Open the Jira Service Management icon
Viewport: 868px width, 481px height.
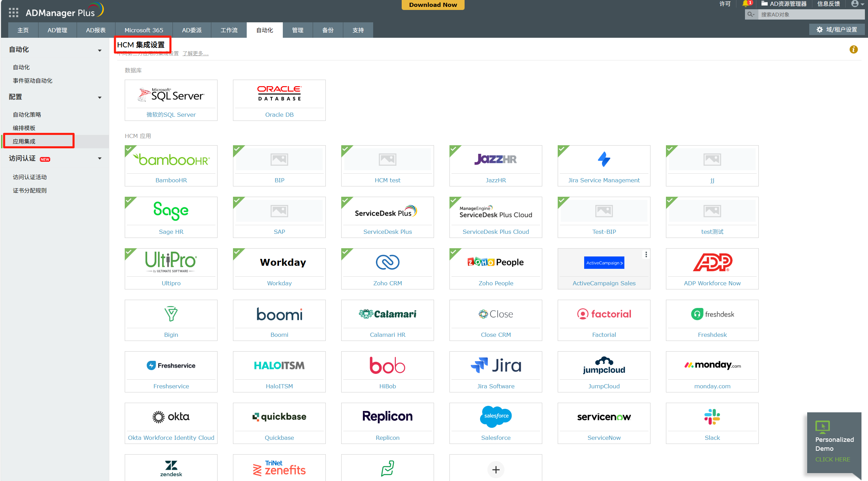pos(604,159)
